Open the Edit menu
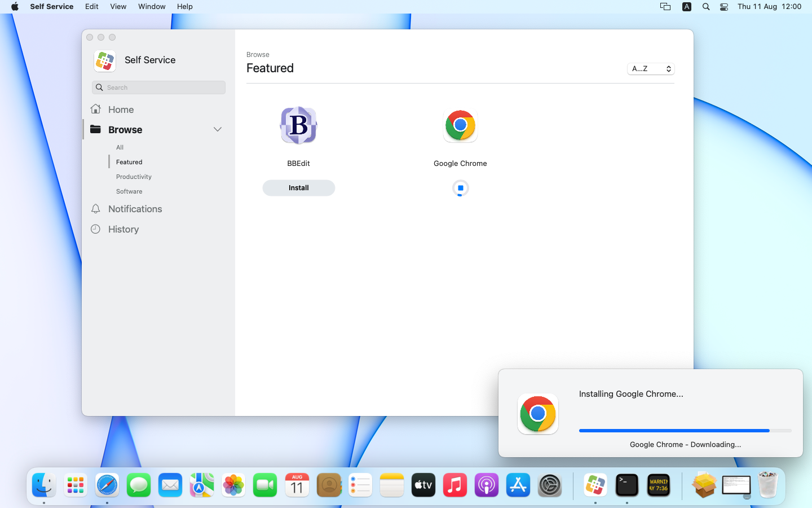This screenshot has height=508, width=812. 92,7
